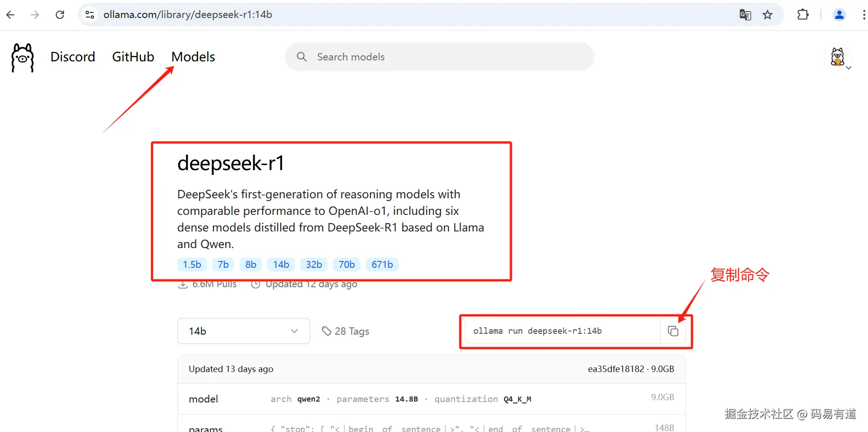Screen dimensions: 868x432
Task: Open the Chrome three-dot menu
Action: point(863,15)
